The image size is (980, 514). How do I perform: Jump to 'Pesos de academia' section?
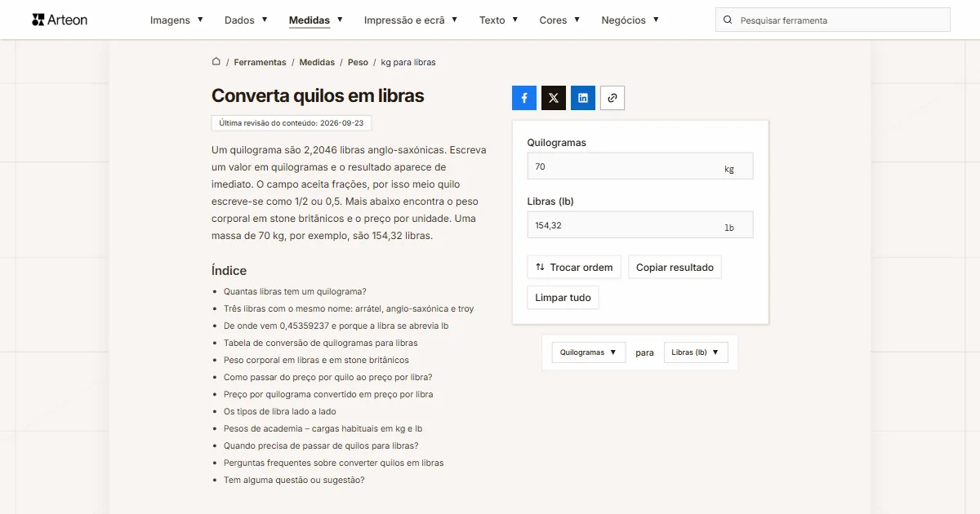point(323,428)
